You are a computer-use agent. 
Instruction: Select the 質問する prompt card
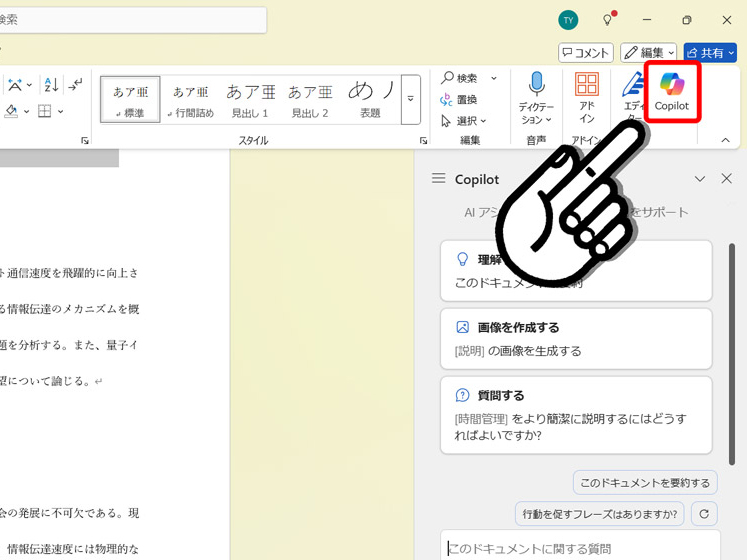pos(576,415)
